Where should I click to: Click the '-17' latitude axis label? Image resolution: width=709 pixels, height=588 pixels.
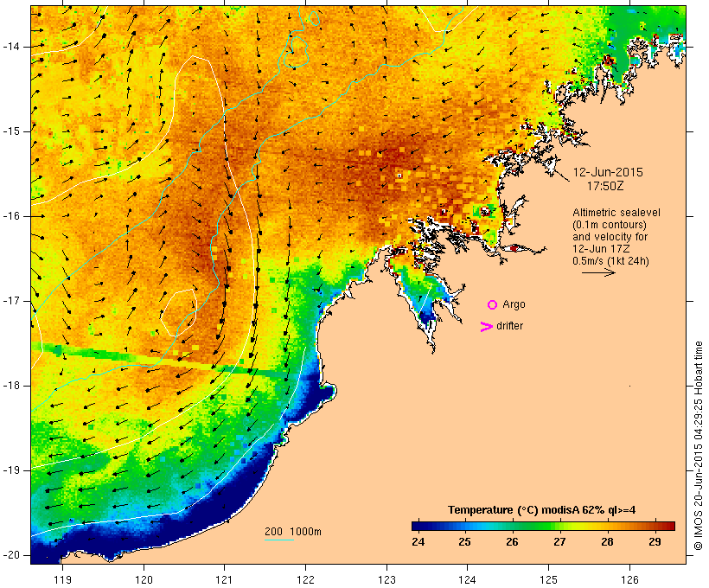tap(11, 301)
